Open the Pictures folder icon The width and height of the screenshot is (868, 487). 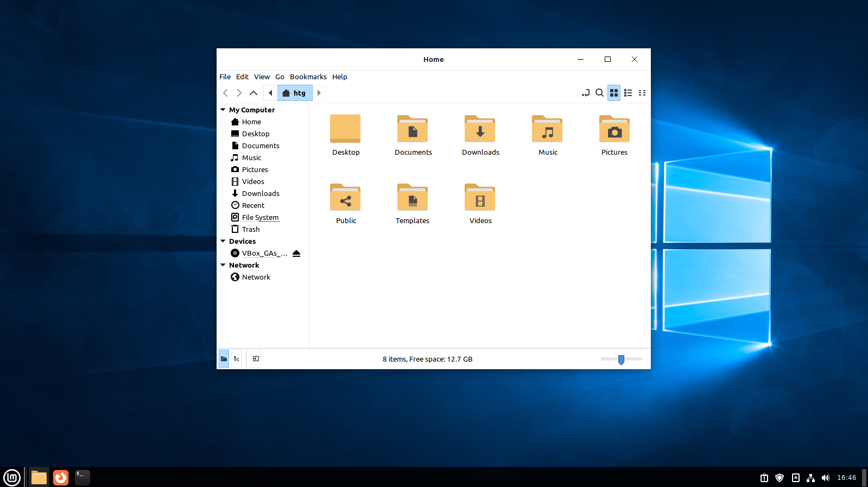point(614,130)
